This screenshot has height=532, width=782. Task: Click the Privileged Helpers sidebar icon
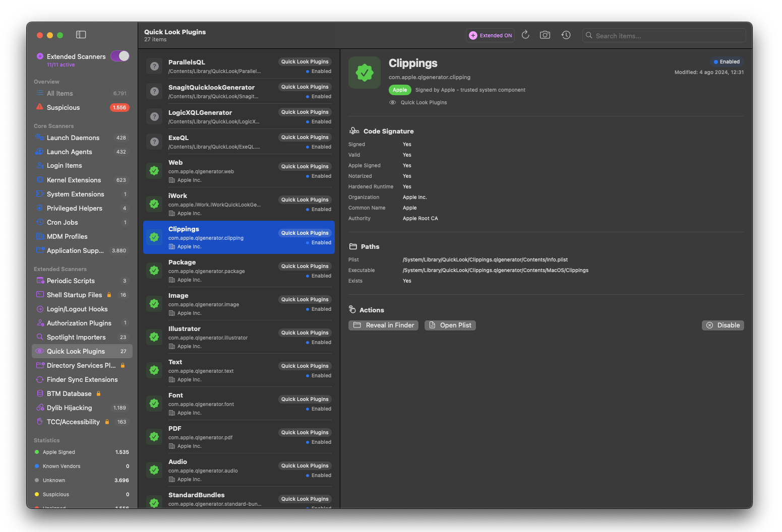point(39,208)
